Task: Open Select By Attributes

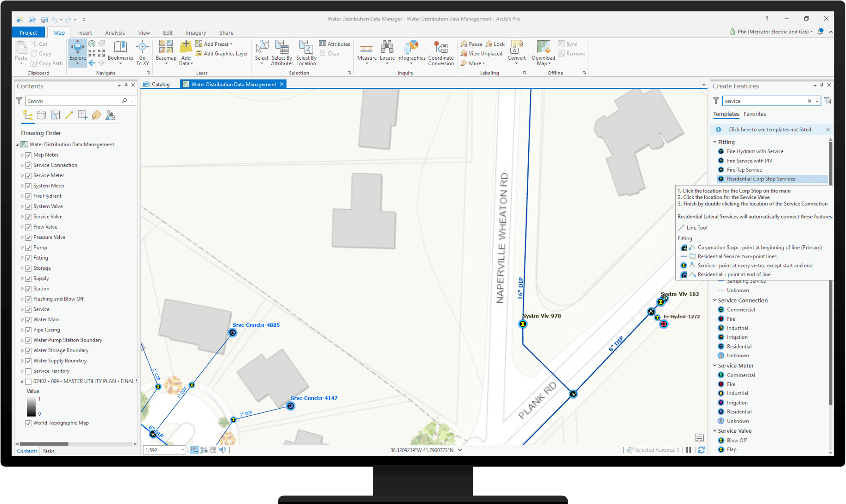Action: click(x=282, y=52)
